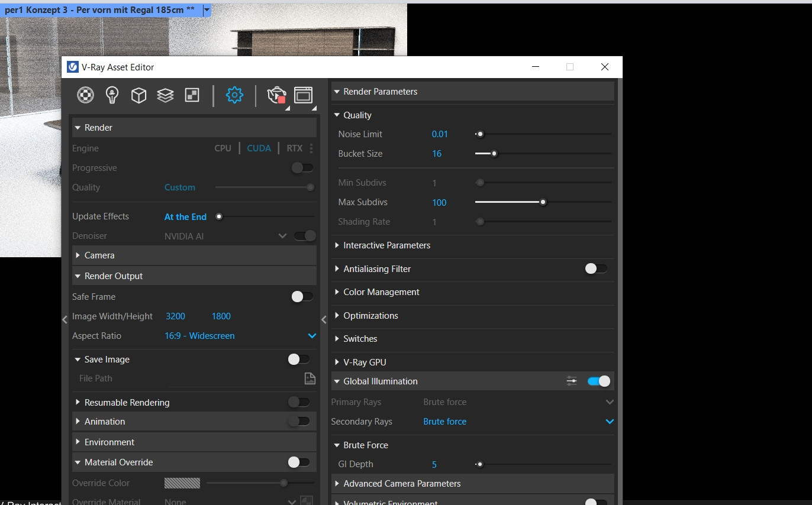Open the Textures checker icon
The height and width of the screenshot is (505, 812).
[x=192, y=95]
